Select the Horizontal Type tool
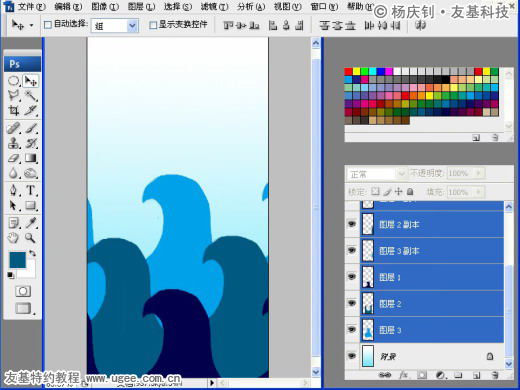The width and height of the screenshot is (520, 390). [31, 190]
